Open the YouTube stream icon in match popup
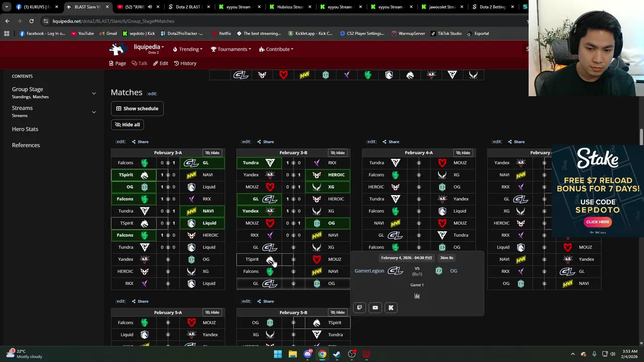 point(375,307)
